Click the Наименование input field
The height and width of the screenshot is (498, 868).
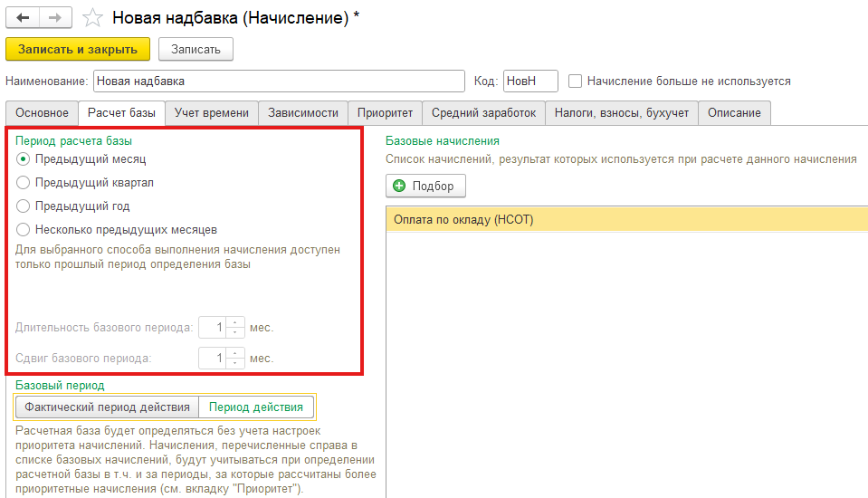point(279,81)
